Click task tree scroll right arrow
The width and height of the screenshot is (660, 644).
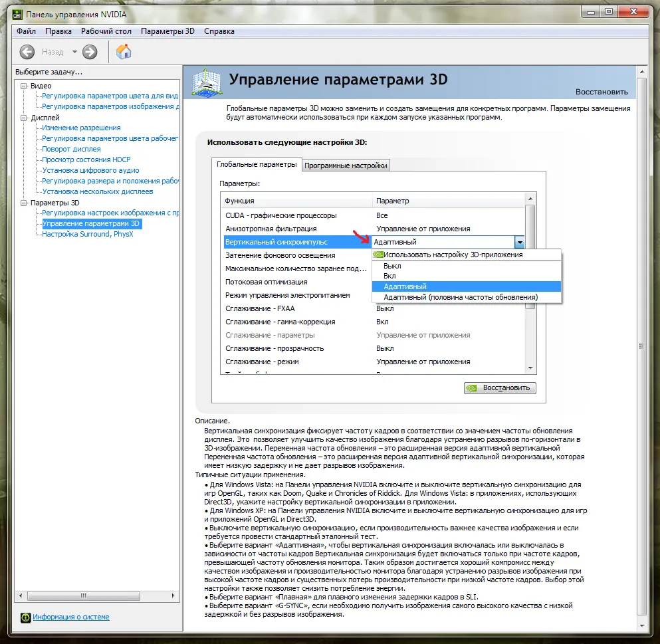point(173,596)
